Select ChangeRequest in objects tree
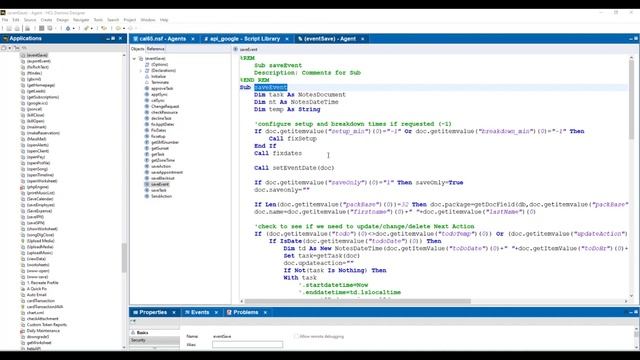 pyautogui.click(x=165, y=107)
